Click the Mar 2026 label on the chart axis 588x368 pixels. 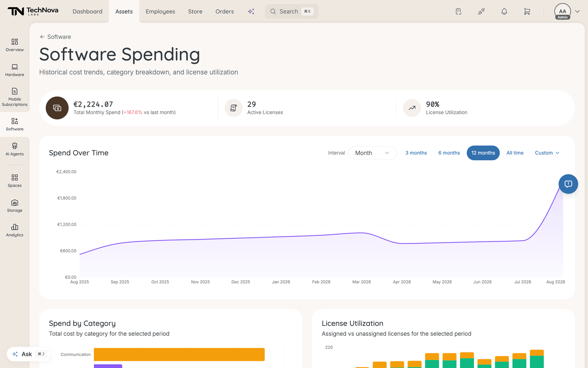pos(362,282)
